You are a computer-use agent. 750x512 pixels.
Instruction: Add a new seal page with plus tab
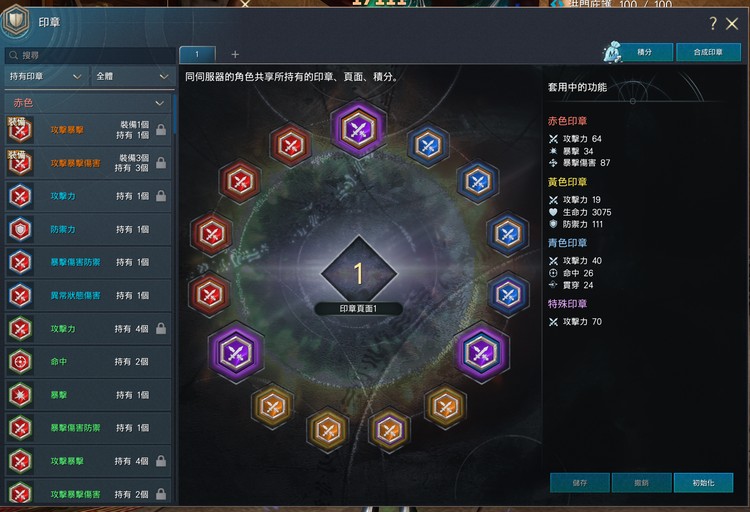pos(235,55)
